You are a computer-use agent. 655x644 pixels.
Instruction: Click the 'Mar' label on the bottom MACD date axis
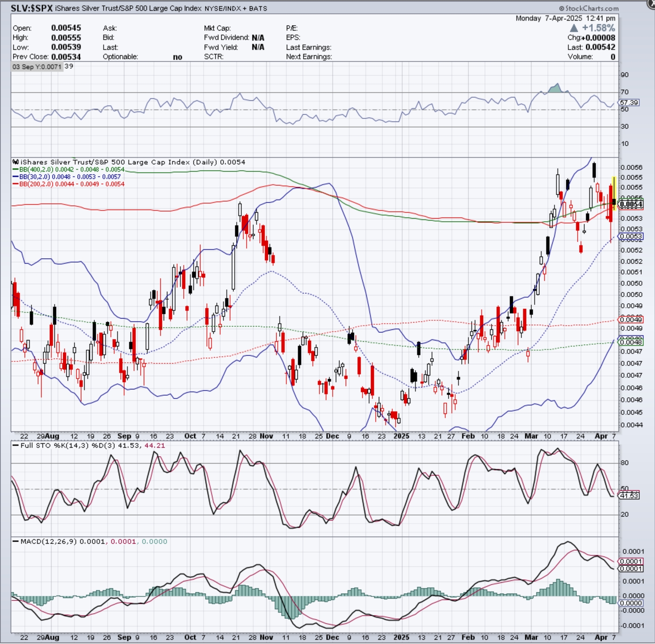click(x=531, y=637)
